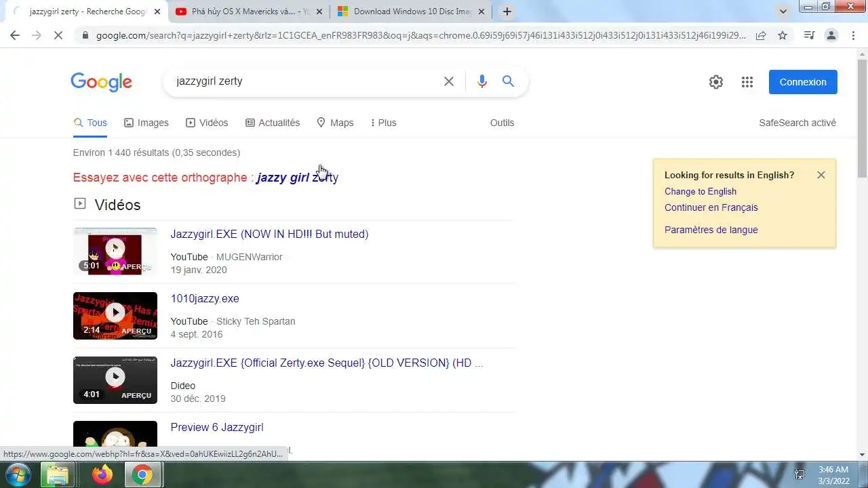Viewport: 868px width, 488px height.
Task: Click the results count text Environ 1 440 résultats
Action: pyautogui.click(x=157, y=152)
